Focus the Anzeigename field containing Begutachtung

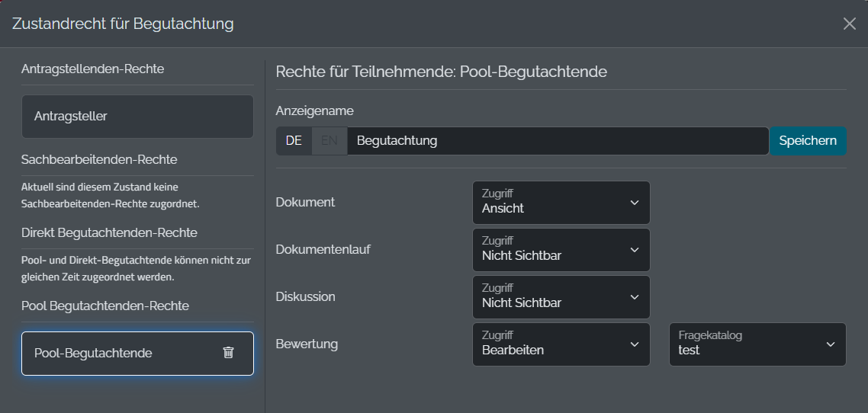(x=558, y=141)
